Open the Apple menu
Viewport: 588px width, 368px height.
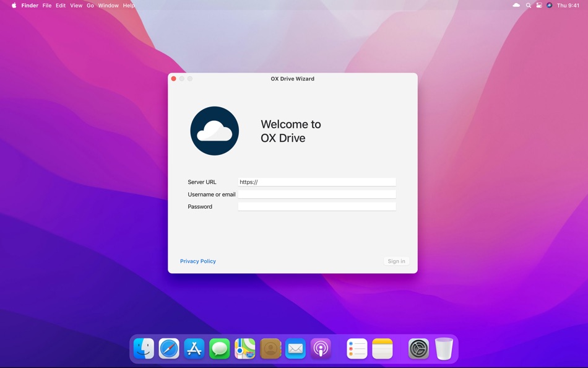pyautogui.click(x=14, y=5)
